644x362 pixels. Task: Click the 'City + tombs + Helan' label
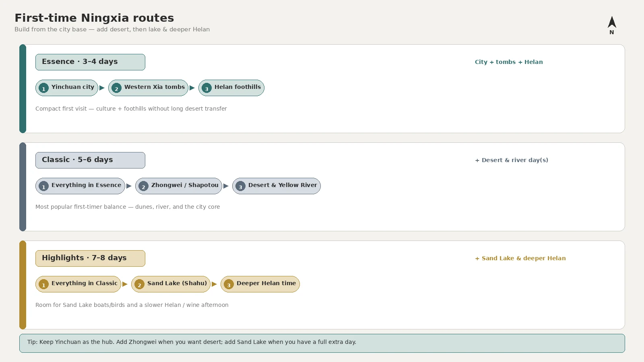509,62
